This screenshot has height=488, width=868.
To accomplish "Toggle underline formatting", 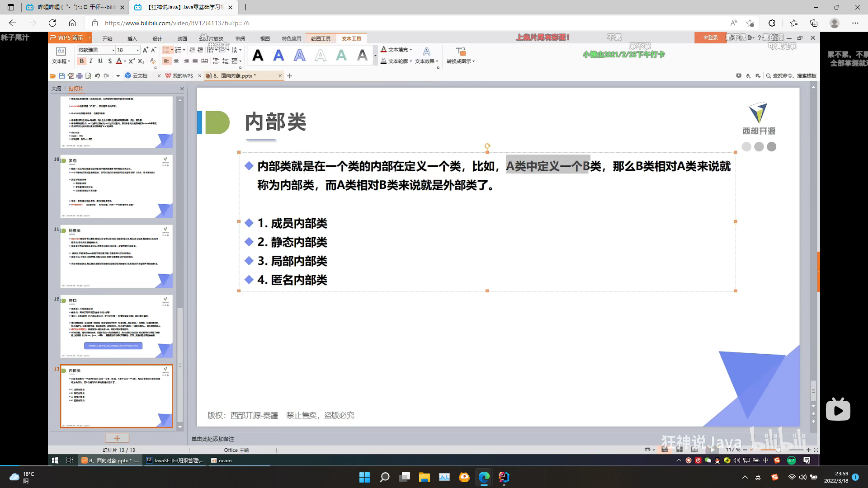I will pyautogui.click(x=100, y=61).
